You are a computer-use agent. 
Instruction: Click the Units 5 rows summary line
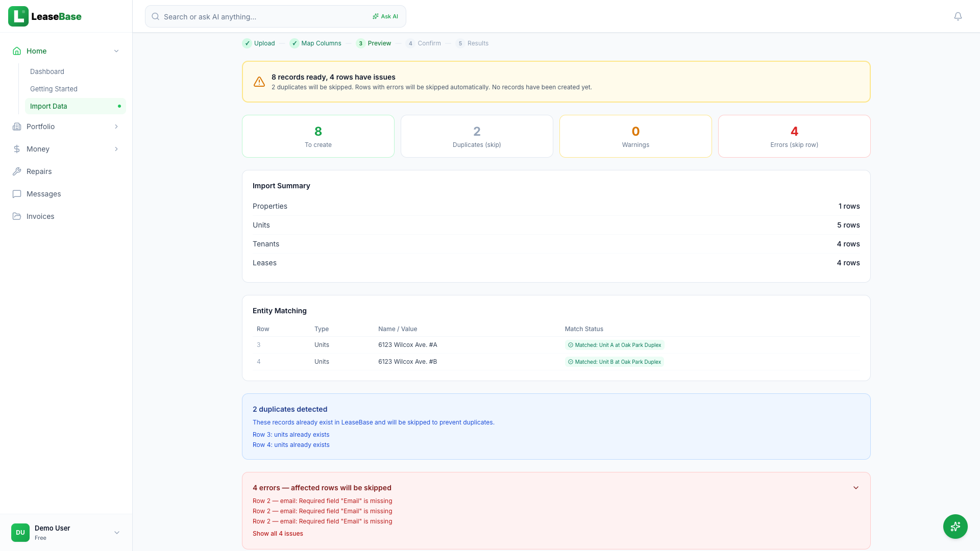(556, 225)
